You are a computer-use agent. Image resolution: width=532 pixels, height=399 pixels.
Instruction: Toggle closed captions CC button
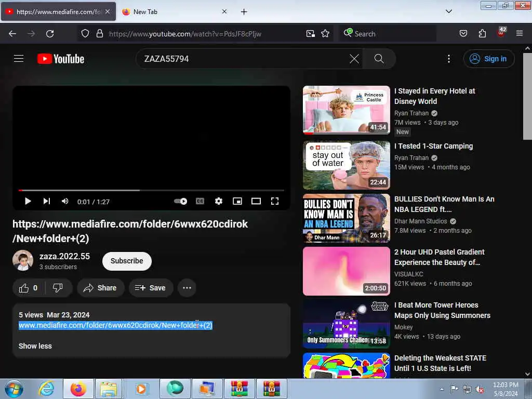coord(200,201)
